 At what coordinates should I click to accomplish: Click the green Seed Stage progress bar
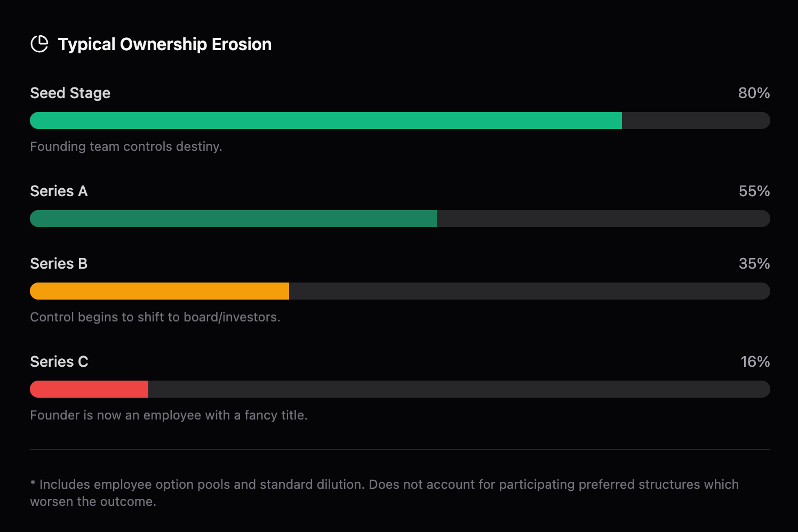[325, 120]
